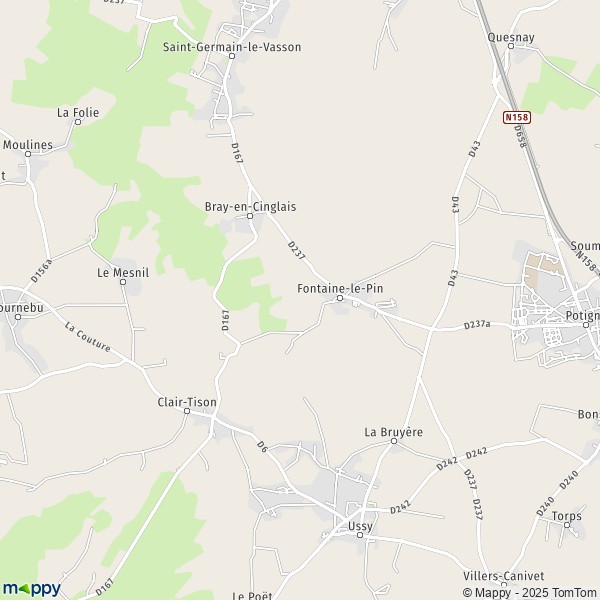
Task: Click the D6 road label
Action: pyautogui.click(x=262, y=447)
